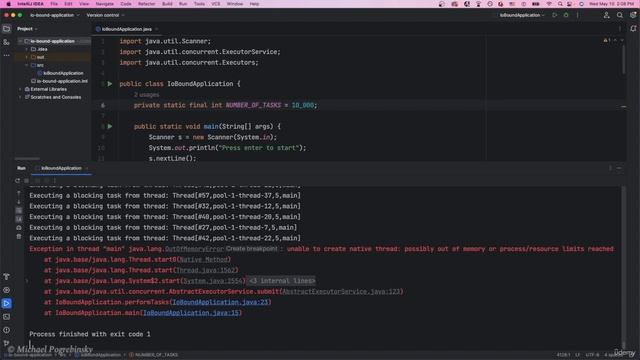This screenshot has height=360, width=640.
Task: Open More tool windows ellipsis in left sidebar
Action: 7,55
